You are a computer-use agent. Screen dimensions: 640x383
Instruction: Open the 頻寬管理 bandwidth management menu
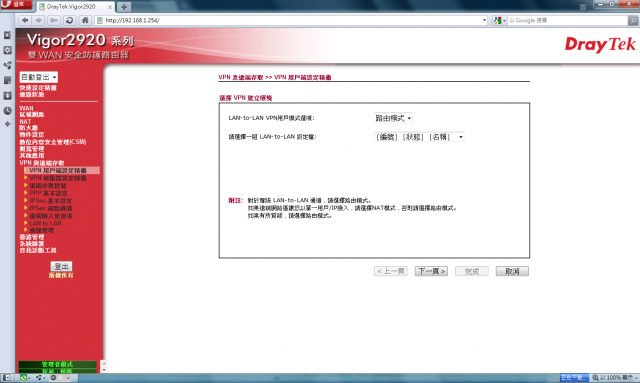pyautogui.click(x=32, y=149)
